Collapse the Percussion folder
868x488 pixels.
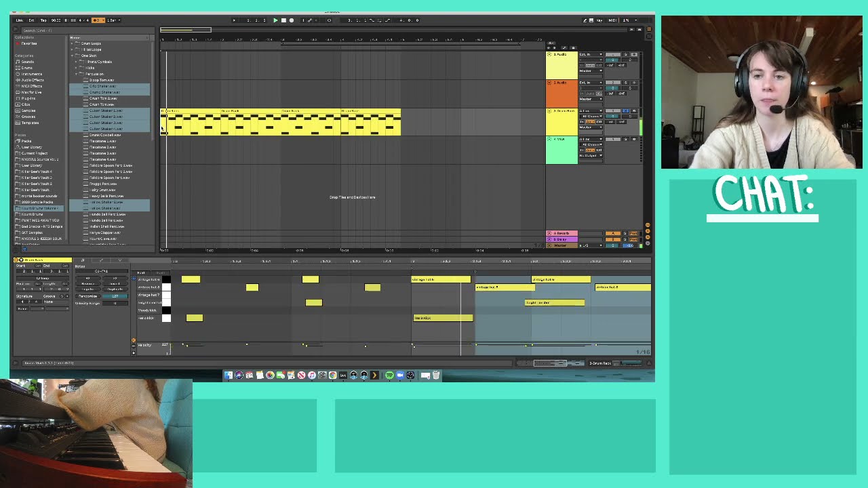point(77,74)
